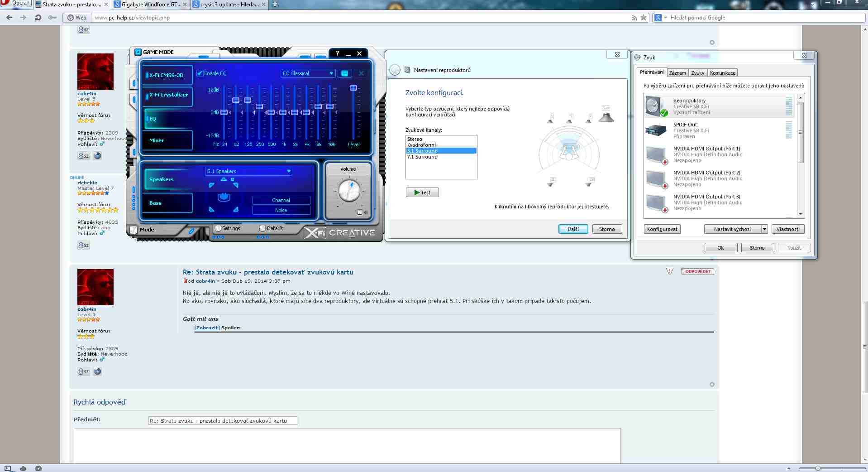Open a new browser tab
The width and height of the screenshot is (868, 472).
tap(275, 5)
